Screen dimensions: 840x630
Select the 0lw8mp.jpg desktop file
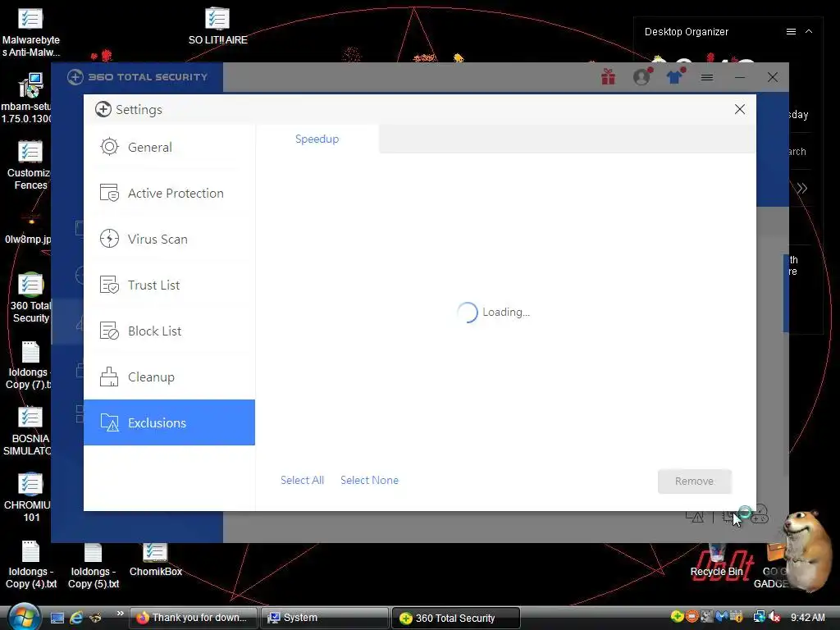click(x=29, y=231)
